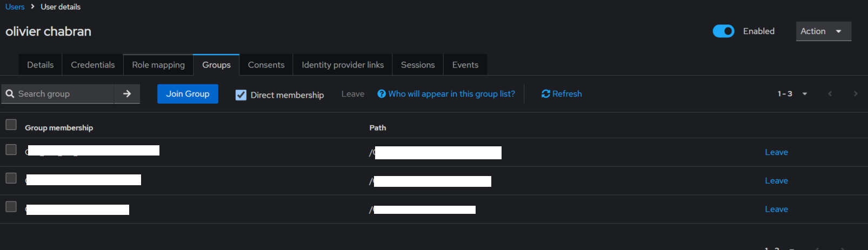Go to next page arrow icon
The image size is (868, 250).
[856, 94]
